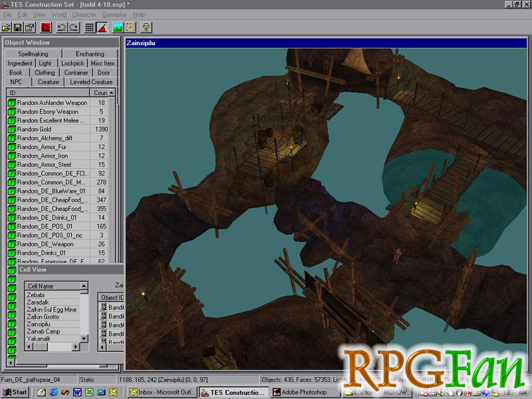This screenshot has height=399, width=532.
Task: Open the Gameplay menu
Action: point(114,15)
